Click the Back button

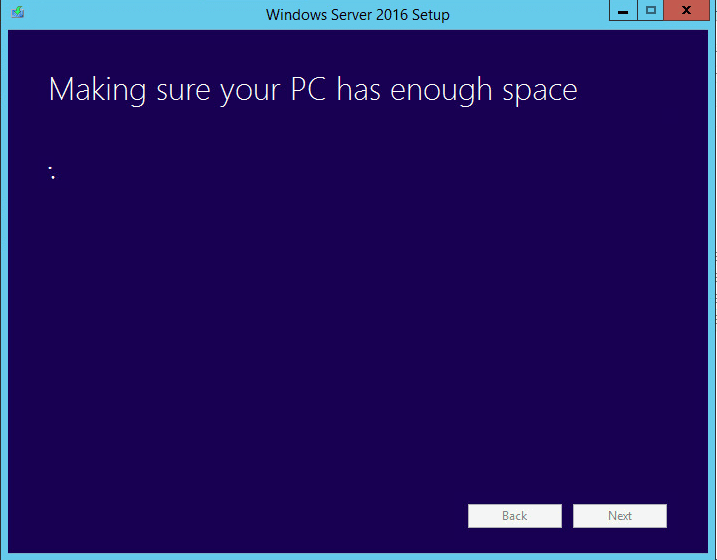pyautogui.click(x=514, y=516)
